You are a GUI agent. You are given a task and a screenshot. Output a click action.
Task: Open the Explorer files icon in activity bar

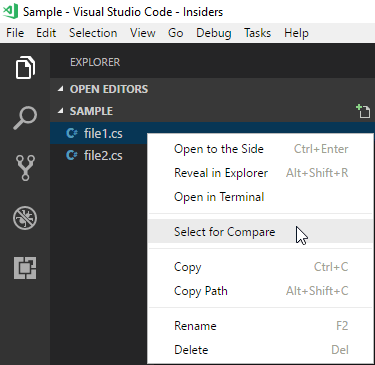[x=25, y=68]
